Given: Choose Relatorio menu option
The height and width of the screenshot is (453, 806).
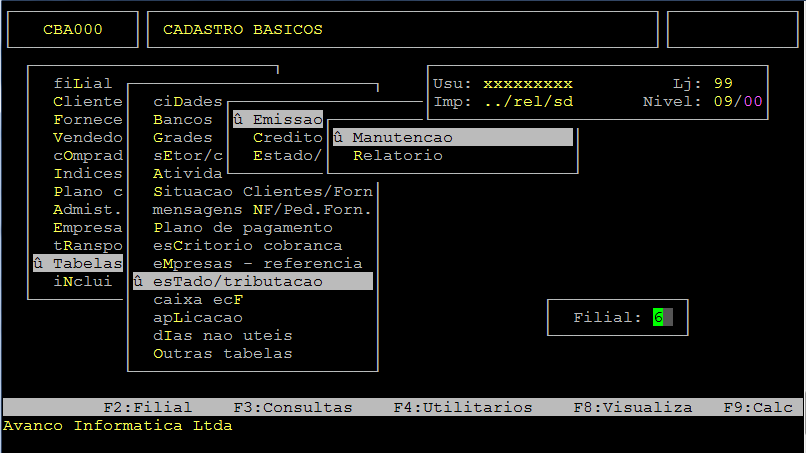Looking at the screenshot, I should tap(397, 155).
